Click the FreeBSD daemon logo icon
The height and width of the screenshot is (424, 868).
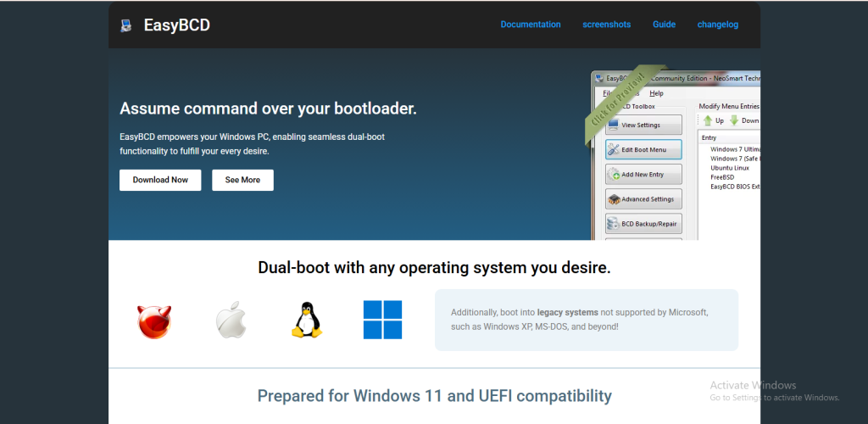(154, 321)
